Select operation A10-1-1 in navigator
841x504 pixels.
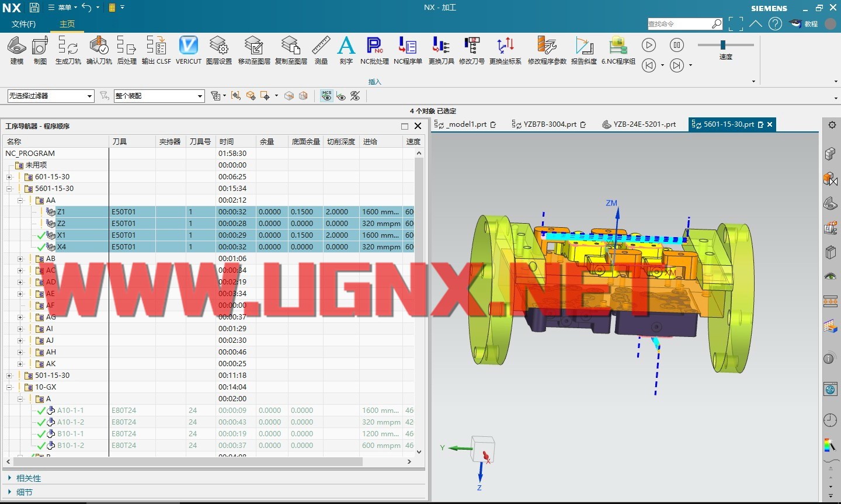tap(70, 411)
